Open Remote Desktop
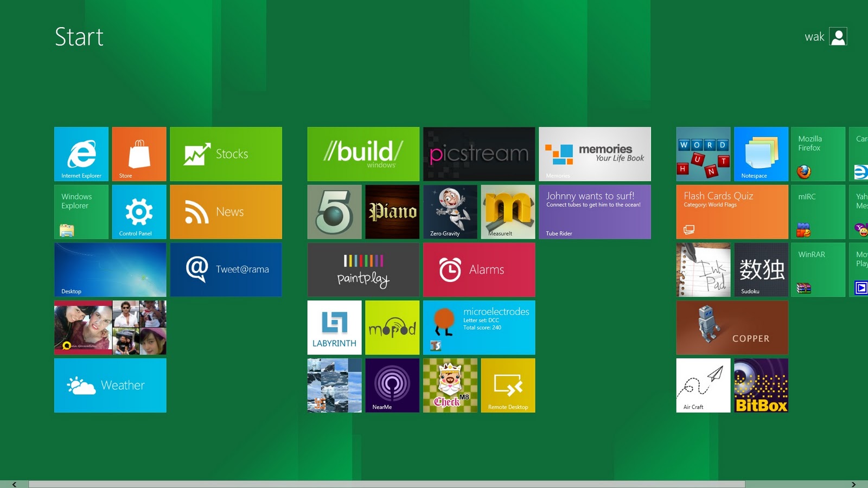Viewport: 868px width, 488px height. pos(508,385)
